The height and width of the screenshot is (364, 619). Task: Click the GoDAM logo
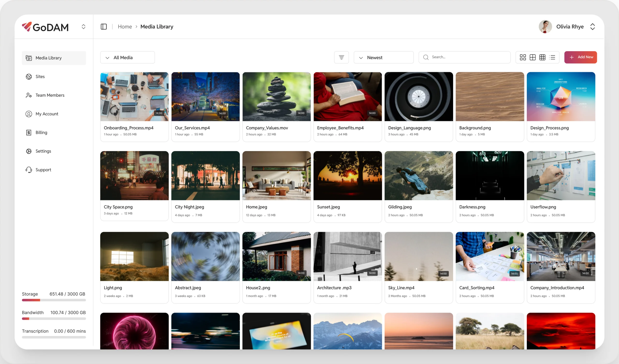pos(45,27)
